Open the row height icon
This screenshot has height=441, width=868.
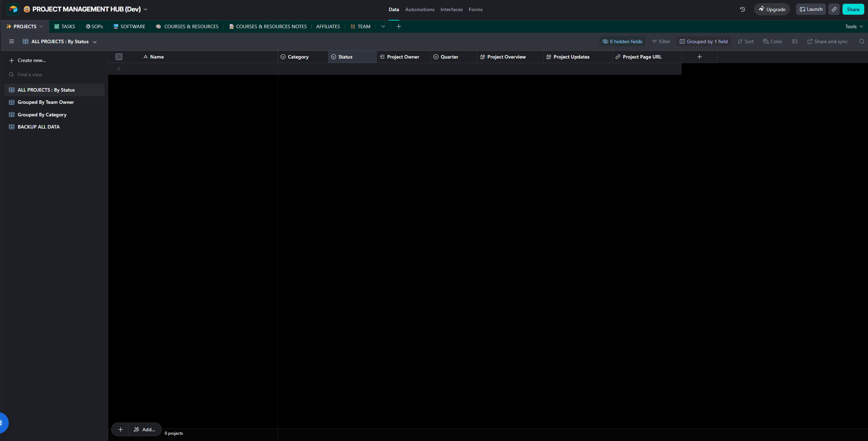[795, 41]
